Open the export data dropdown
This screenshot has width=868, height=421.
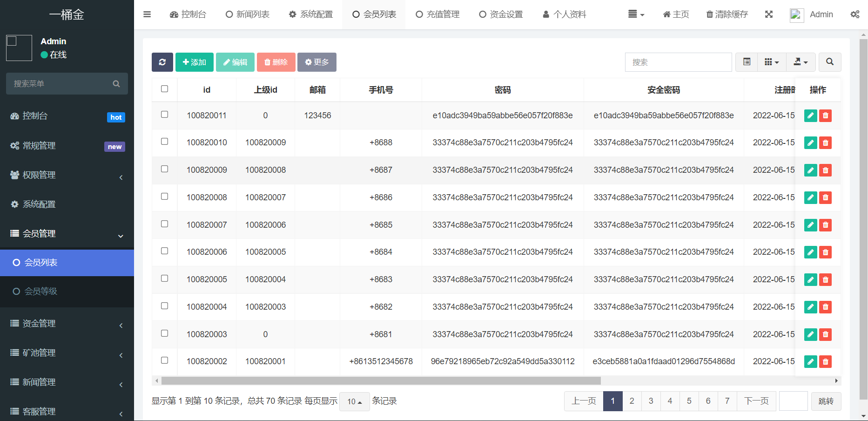click(801, 62)
